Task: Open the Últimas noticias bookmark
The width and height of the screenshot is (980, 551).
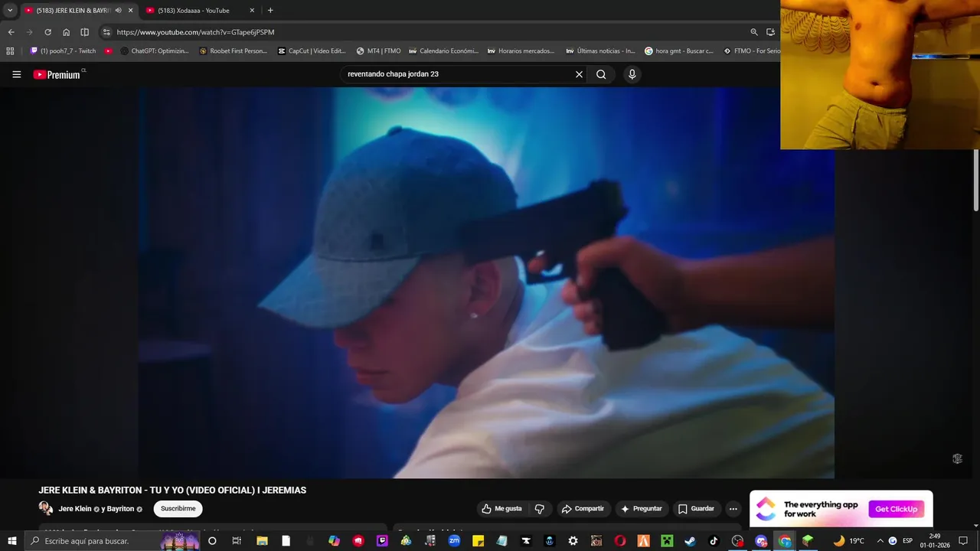Action: click(x=600, y=51)
